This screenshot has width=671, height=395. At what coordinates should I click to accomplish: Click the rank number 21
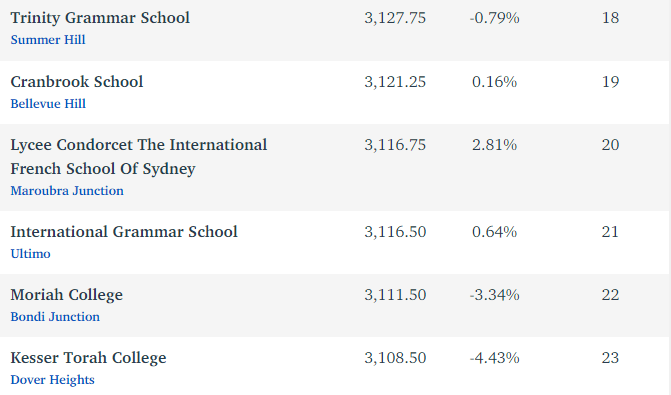coord(610,232)
